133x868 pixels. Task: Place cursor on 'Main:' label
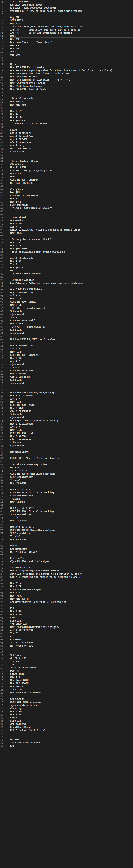[13, 64]
